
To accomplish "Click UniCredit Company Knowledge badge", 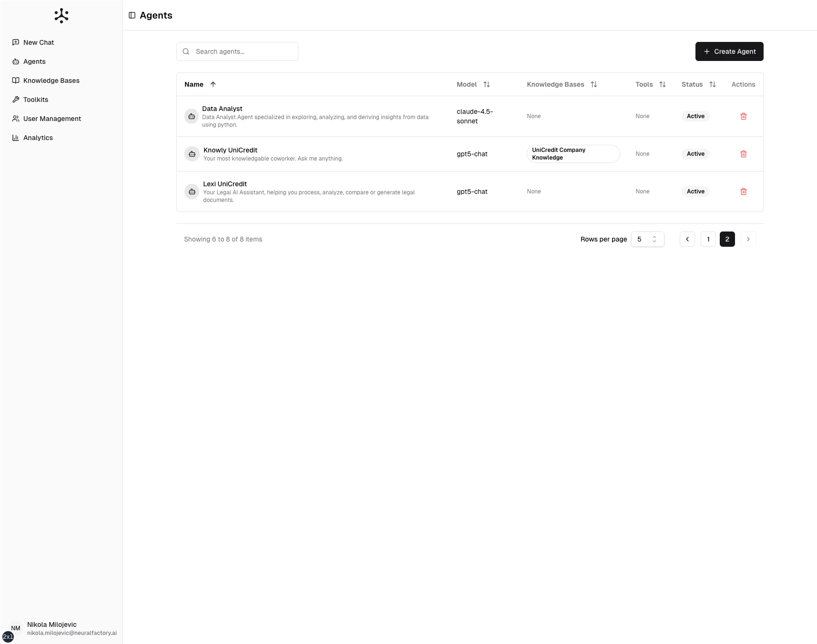I will pyautogui.click(x=573, y=154).
